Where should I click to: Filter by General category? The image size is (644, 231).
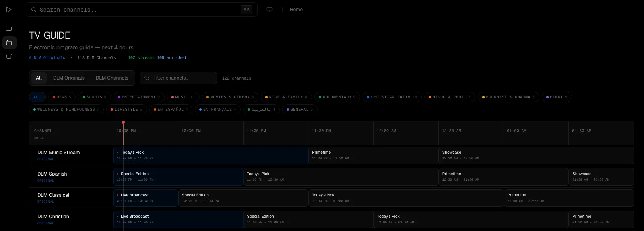pyautogui.click(x=299, y=110)
